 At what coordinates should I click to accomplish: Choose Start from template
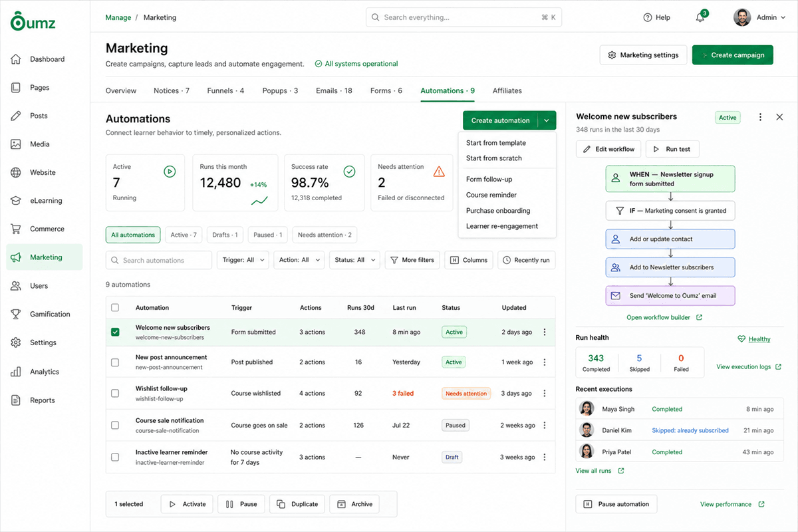tap(496, 143)
